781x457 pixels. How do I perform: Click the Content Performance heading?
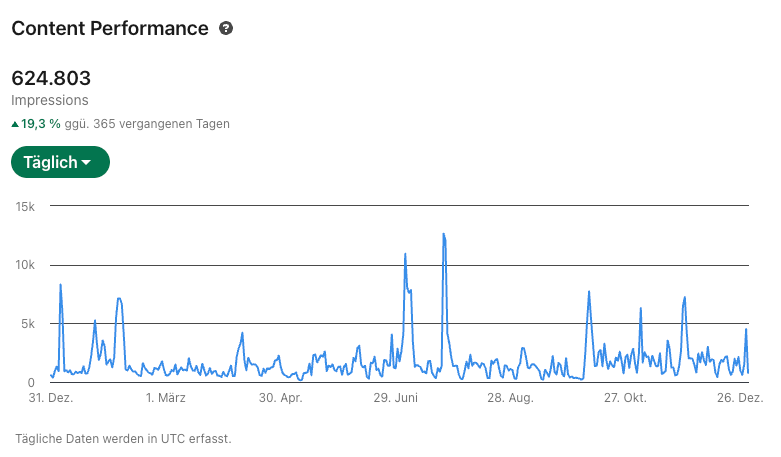(x=110, y=29)
